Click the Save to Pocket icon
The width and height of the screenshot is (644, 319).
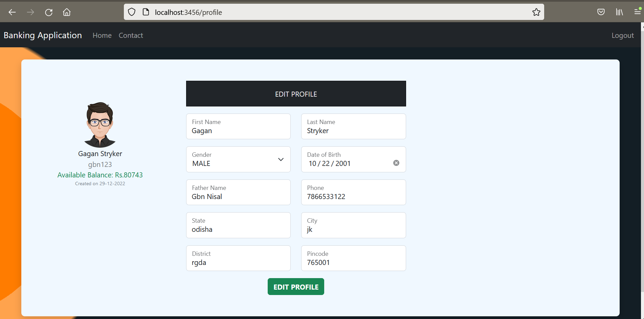click(601, 12)
